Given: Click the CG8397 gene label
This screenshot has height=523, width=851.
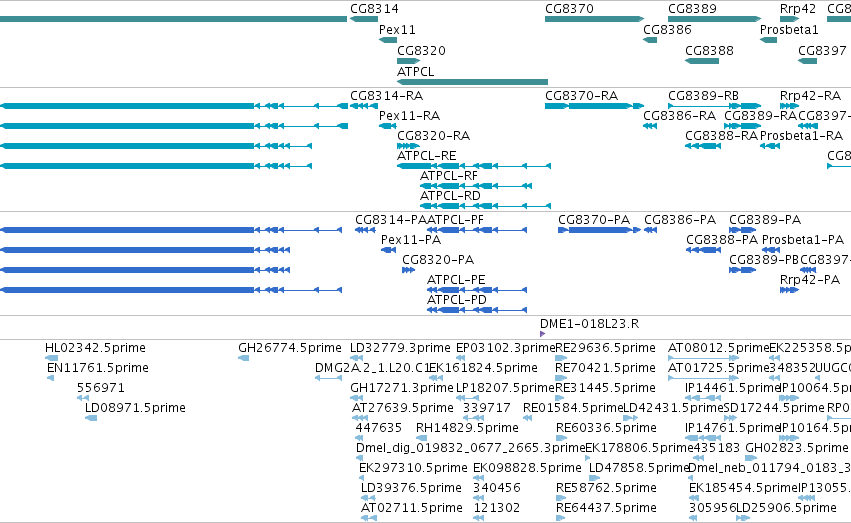Looking at the screenshot, I should pyautogui.click(x=822, y=51).
